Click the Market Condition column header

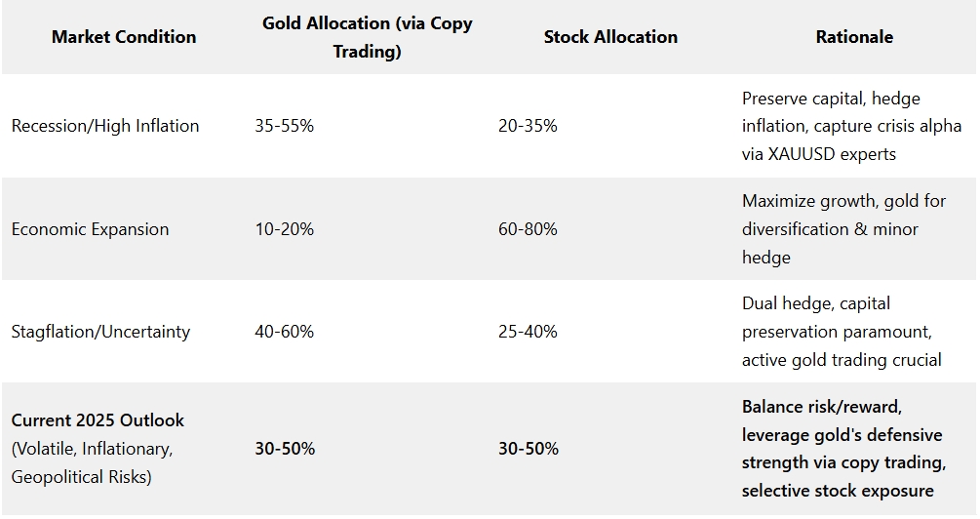(124, 37)
